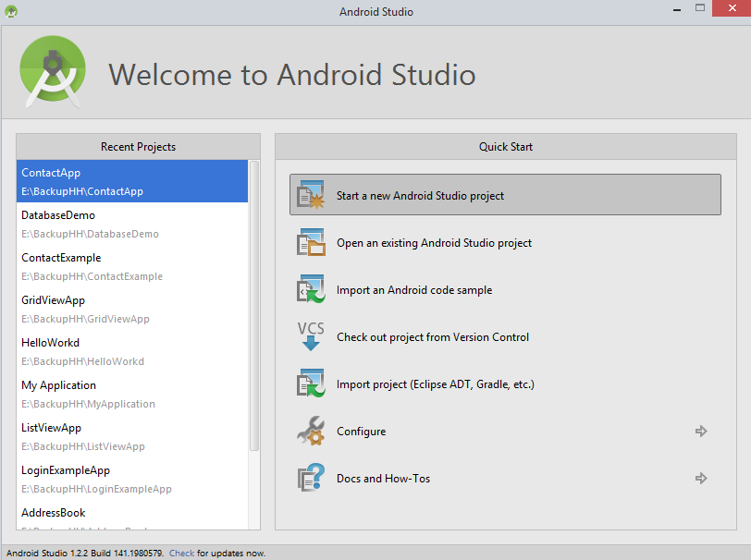Click the import code sample icon
This screenshot has width=751, height=560.
tap(311, 289)
